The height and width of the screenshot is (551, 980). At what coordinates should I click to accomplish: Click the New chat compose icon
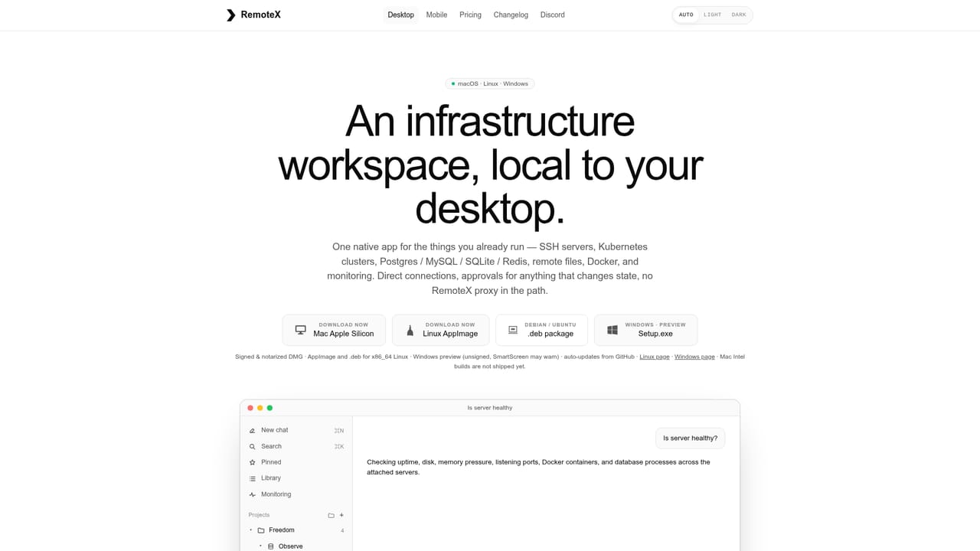tap(253, 430)
